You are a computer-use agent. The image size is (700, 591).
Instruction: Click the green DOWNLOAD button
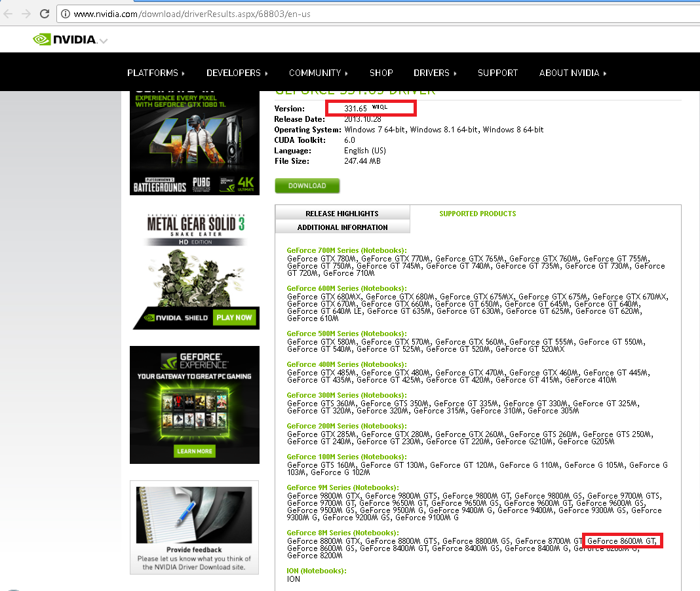[x=307, y=185]
